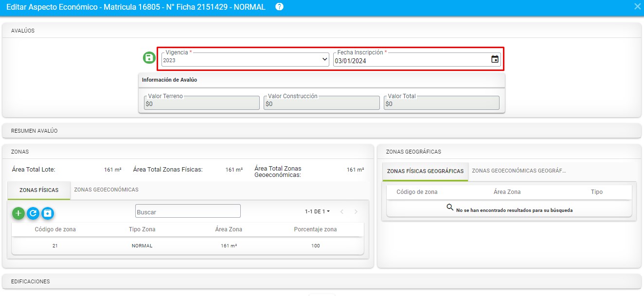Sort by Área Zona in Zonas Físicas table

(x=229, y=229)
